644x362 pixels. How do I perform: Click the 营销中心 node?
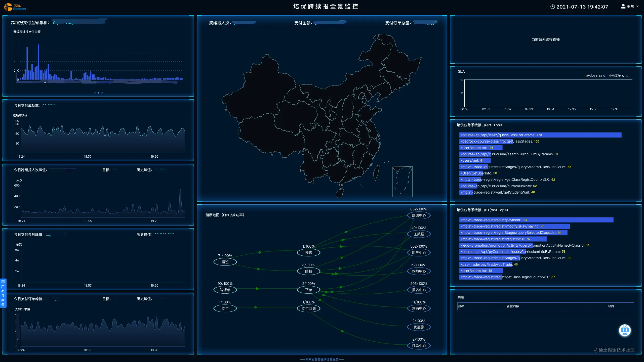pyautogui.click(x=419, y=308)
